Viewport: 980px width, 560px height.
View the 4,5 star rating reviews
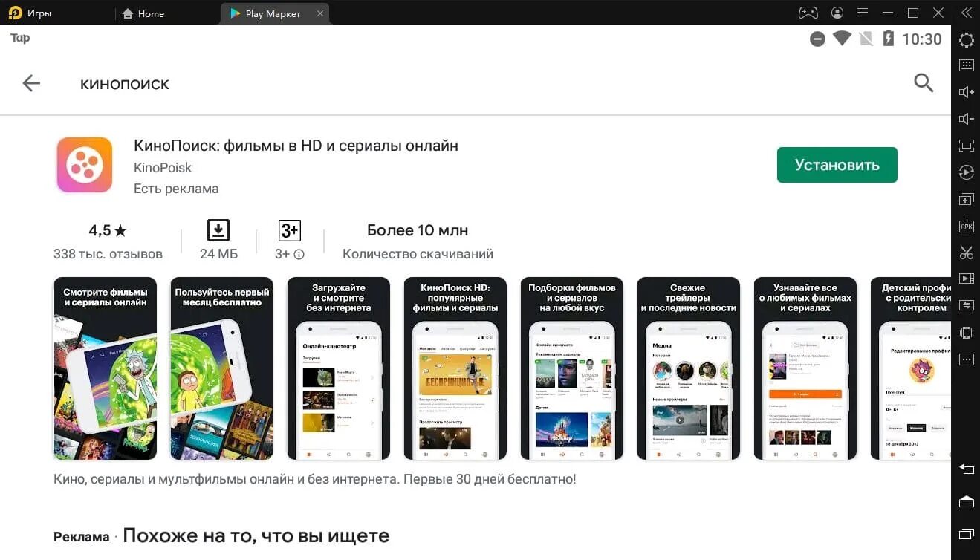(108, 230)
